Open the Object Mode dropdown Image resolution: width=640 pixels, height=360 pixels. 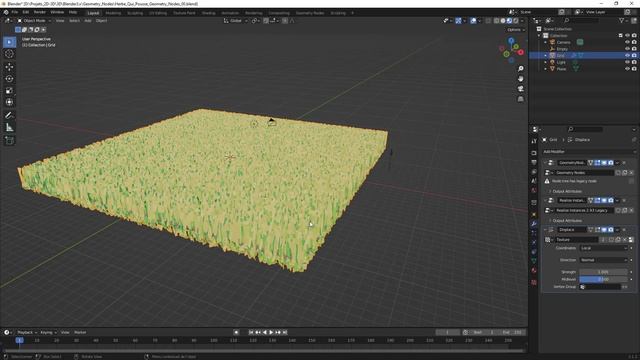click(x=34, y=20)
